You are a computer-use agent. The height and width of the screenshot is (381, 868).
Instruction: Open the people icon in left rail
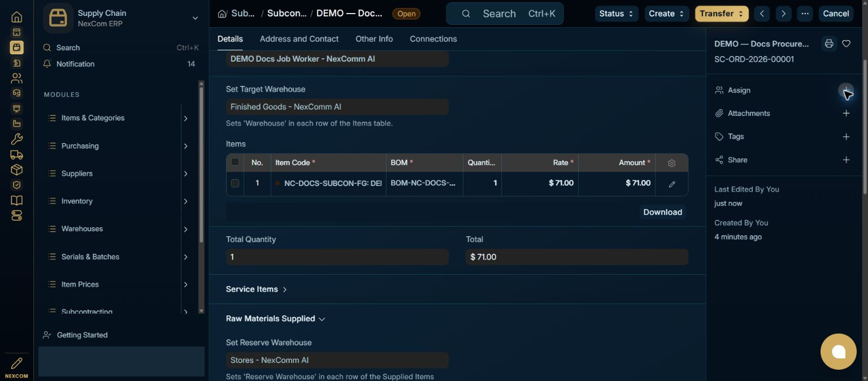pos(16,78)
